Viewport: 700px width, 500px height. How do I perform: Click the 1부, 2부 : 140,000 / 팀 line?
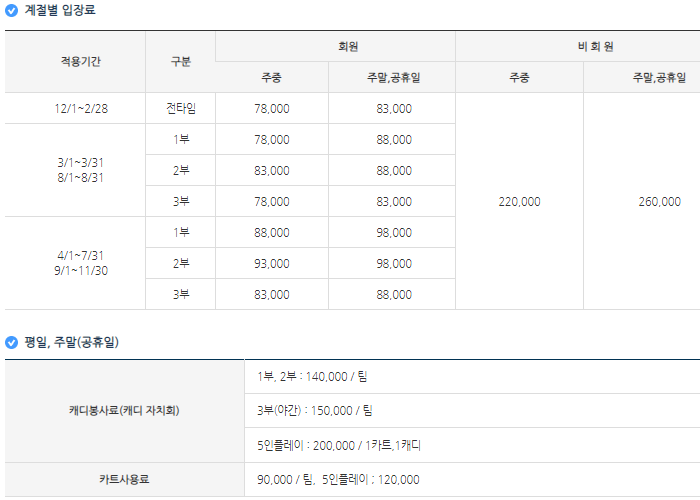(314, 376)
